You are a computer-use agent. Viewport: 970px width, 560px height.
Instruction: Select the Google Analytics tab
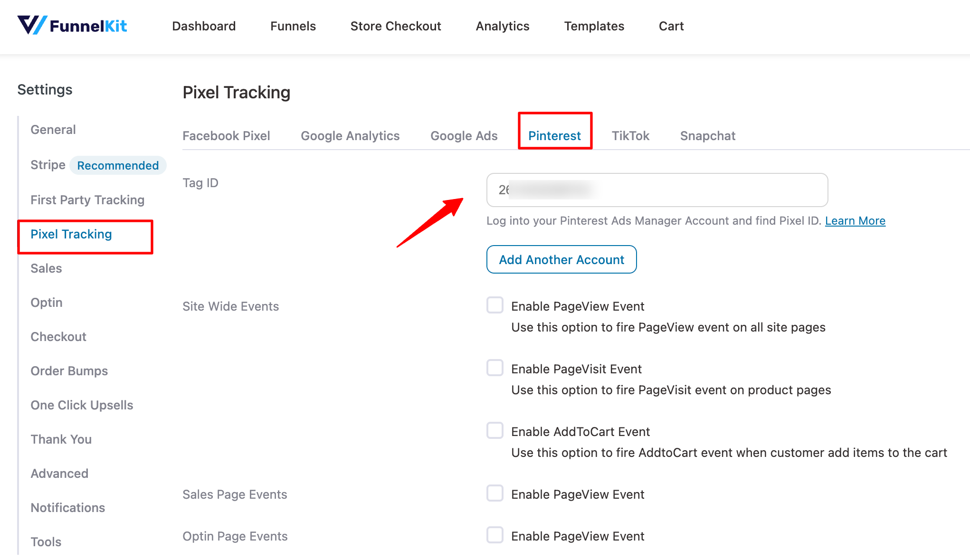pyautogui.click(x=350, y=136)
